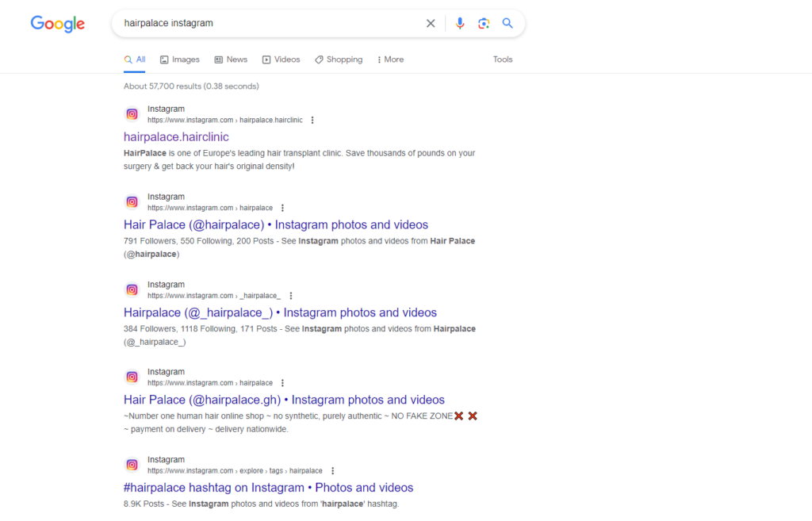Select the Shopping tab
The height and width of the screenshot is (521, 812).
[x=339, y=59]
